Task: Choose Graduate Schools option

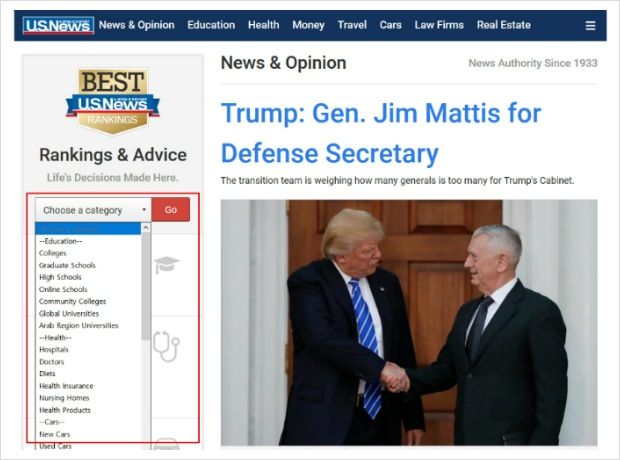Action: click(67, 265)
